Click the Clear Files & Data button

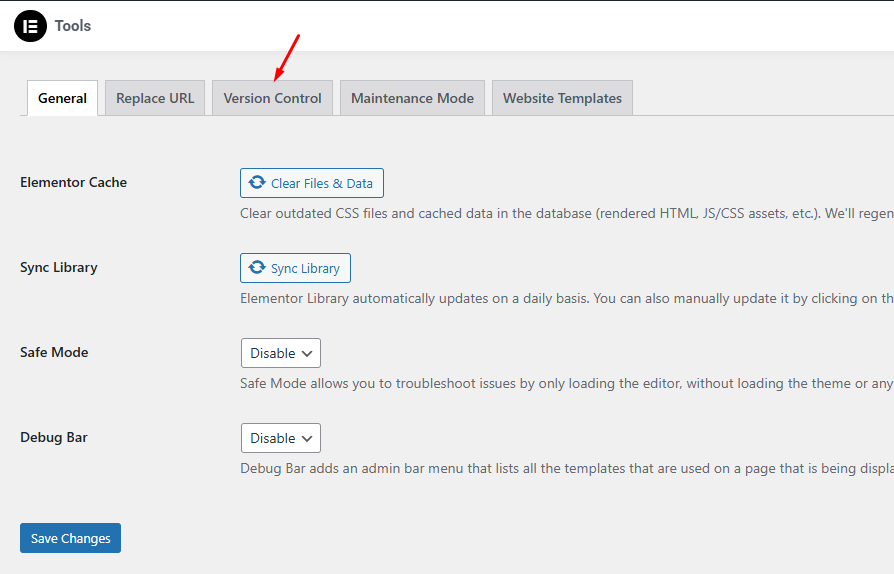pyautogui.click(x=312, y=183)
